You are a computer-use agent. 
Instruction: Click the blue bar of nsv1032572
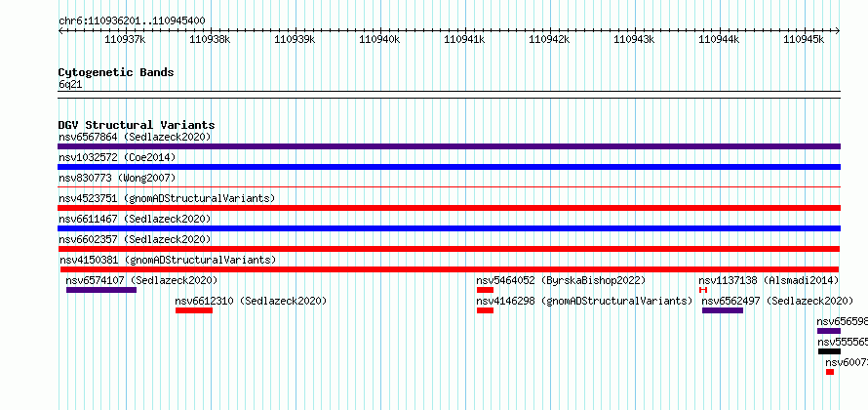(x=449, y=167)
